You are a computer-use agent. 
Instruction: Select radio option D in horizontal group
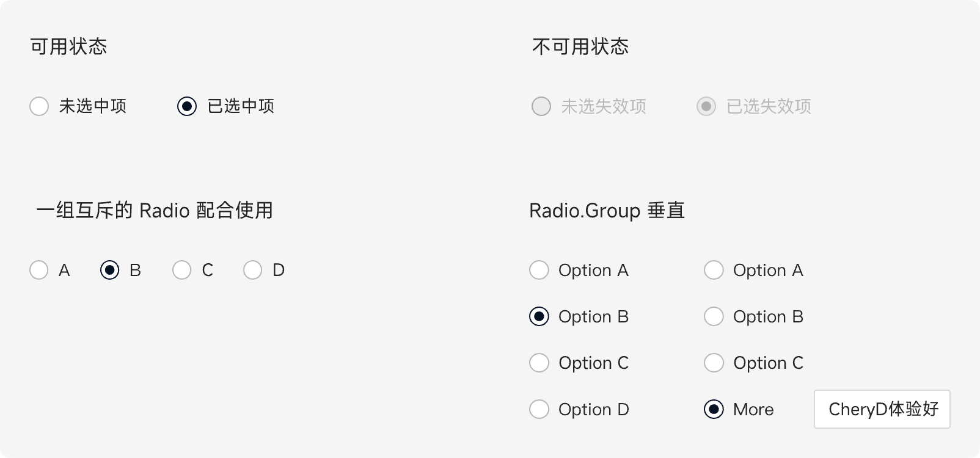253,270
